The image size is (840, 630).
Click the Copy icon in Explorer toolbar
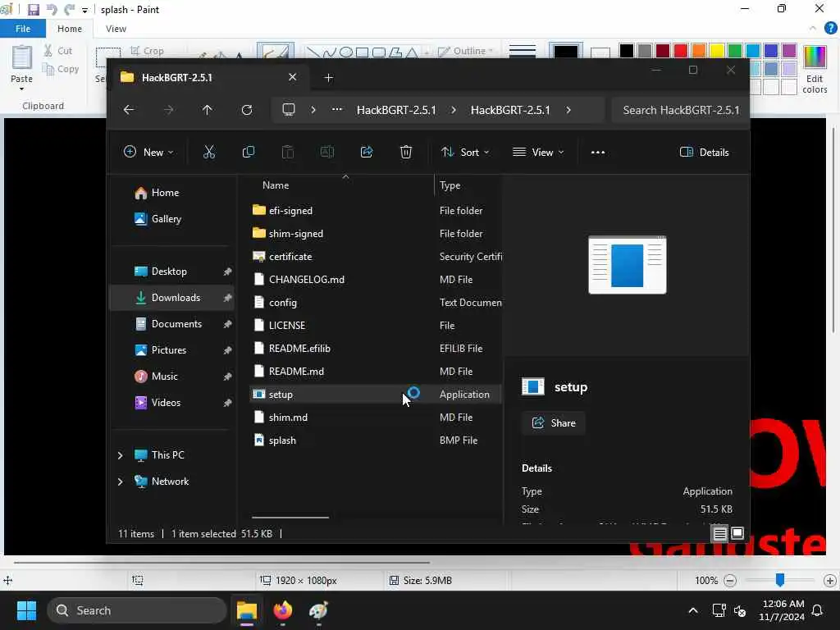click(248, 152)
